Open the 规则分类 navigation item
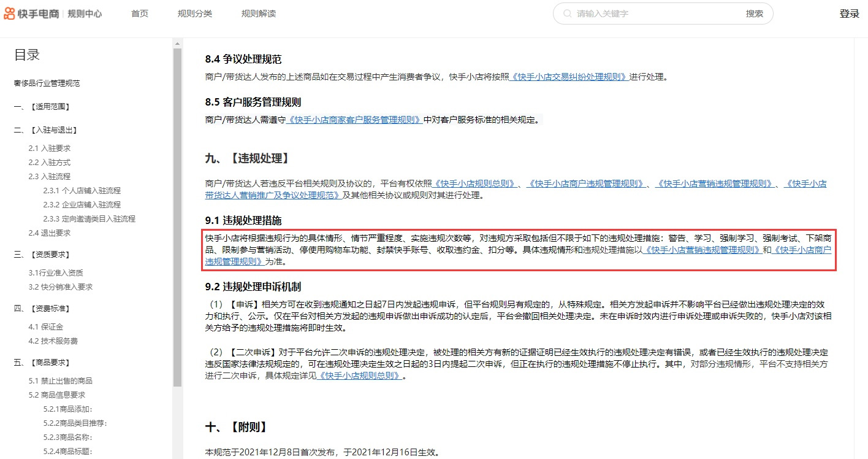The height and width of the screenshot is (459, 868). (195, 13)
